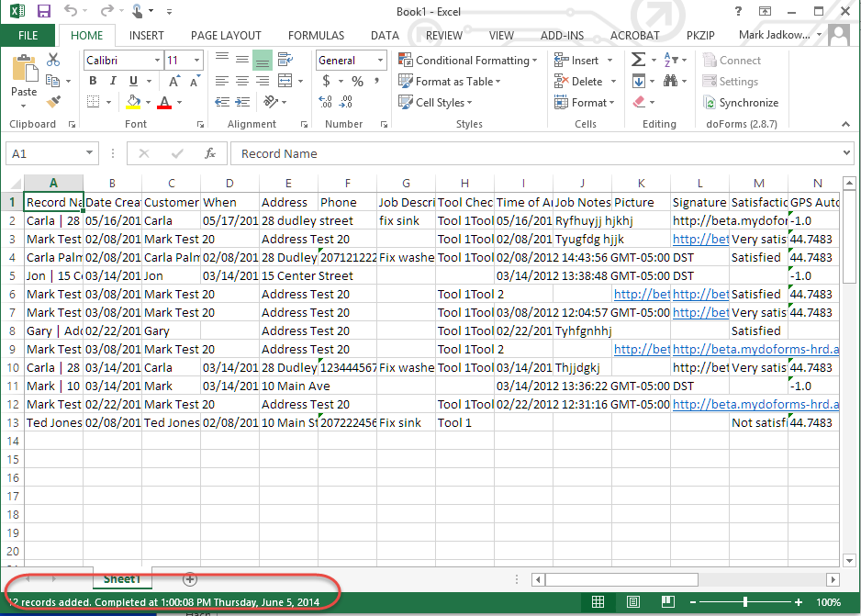
Task: Click the vertical scrollbar down arrow
Action: (849, 561)
